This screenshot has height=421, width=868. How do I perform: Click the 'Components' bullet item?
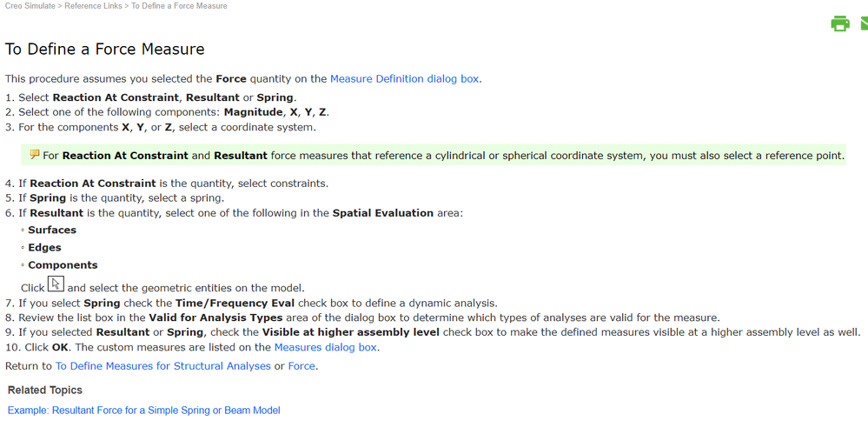pos(63,265)
